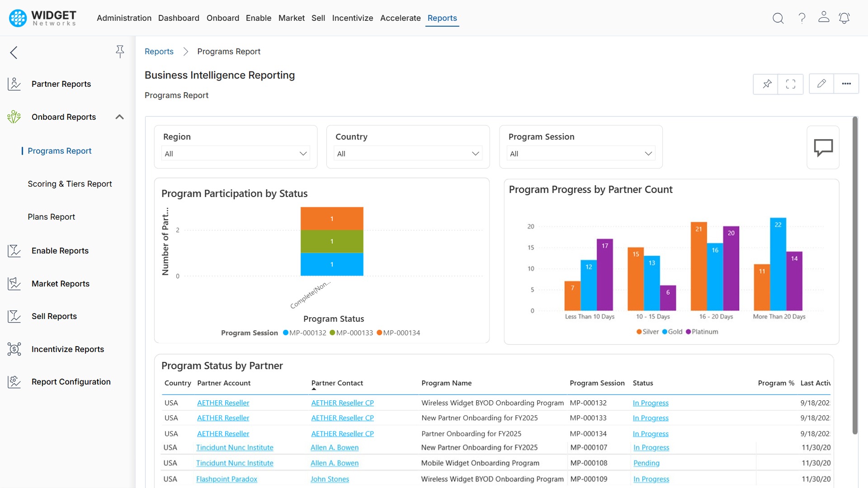Open the comment bubble icon
This screenshot has height=488, width=868.
coord(823,147)
